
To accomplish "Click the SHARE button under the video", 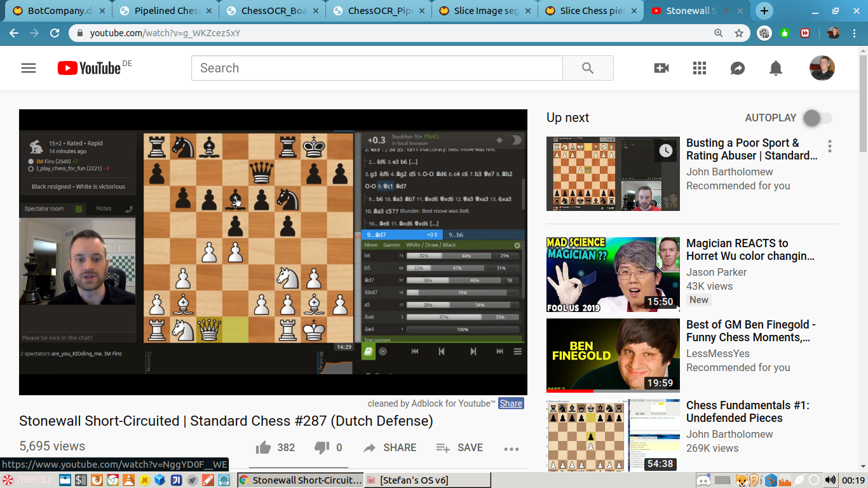I will tap(390, 448).
